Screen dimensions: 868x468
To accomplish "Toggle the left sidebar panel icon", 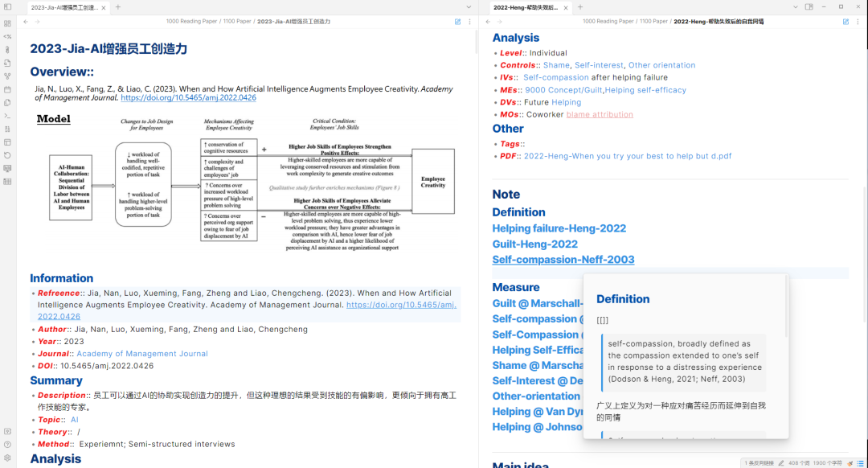I will 7,7.
